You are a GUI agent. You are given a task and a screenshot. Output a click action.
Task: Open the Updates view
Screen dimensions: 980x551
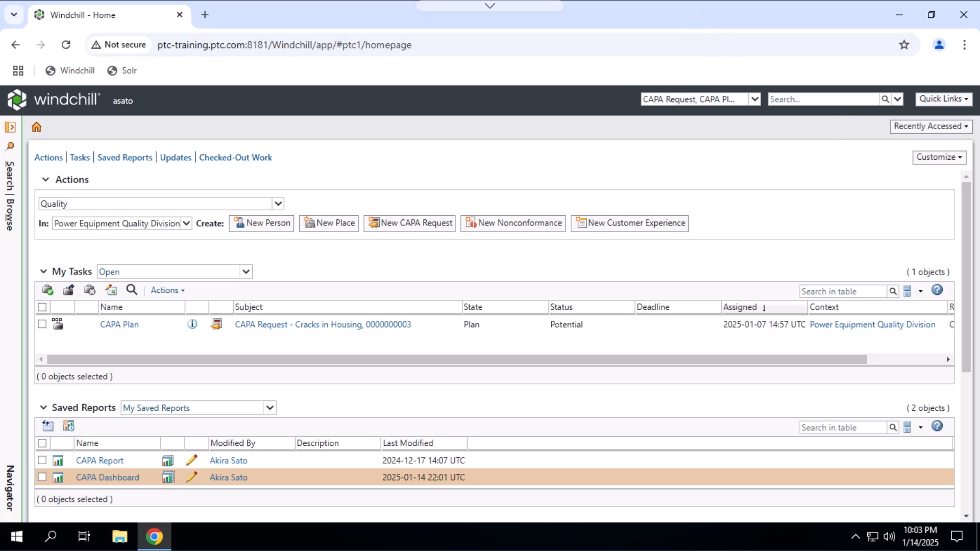click(x=175, y=157)
